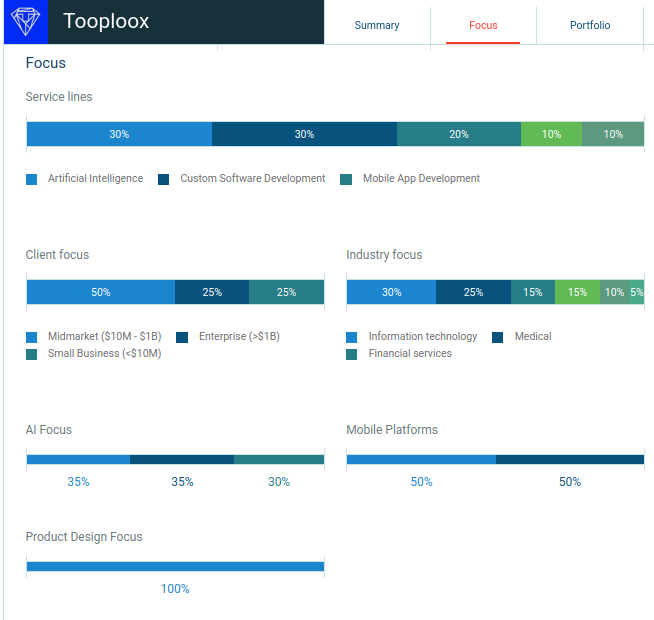The width and height of the screenshot is (654, 620).
Task: Click the teal 30% AI Focus bar segment
Action: (x=279, y=459)
